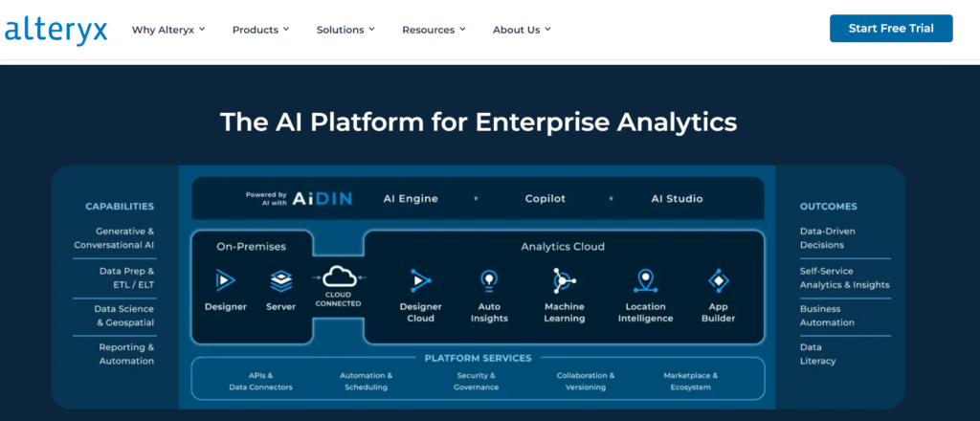
Task: Select Self-Service Analytics & Insights outcome
Action: (844, 278)
